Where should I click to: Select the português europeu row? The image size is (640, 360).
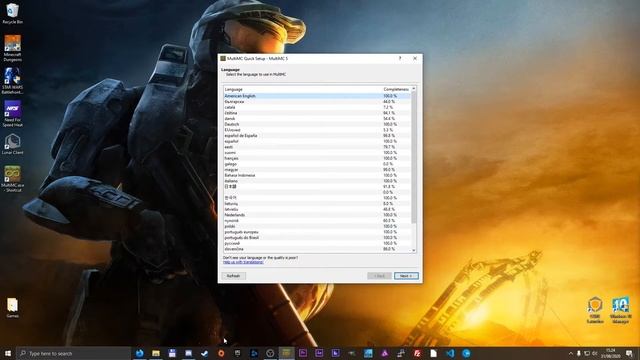tap(317, 232)
